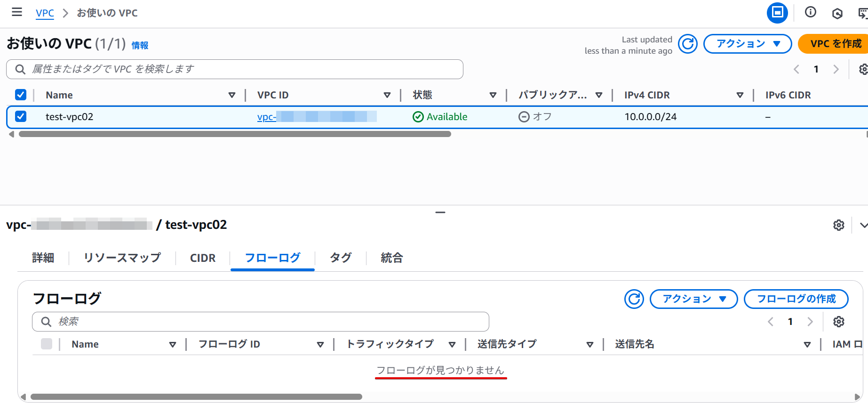
Task: Open flow logs table preferences gear
Action: [838, 322]
